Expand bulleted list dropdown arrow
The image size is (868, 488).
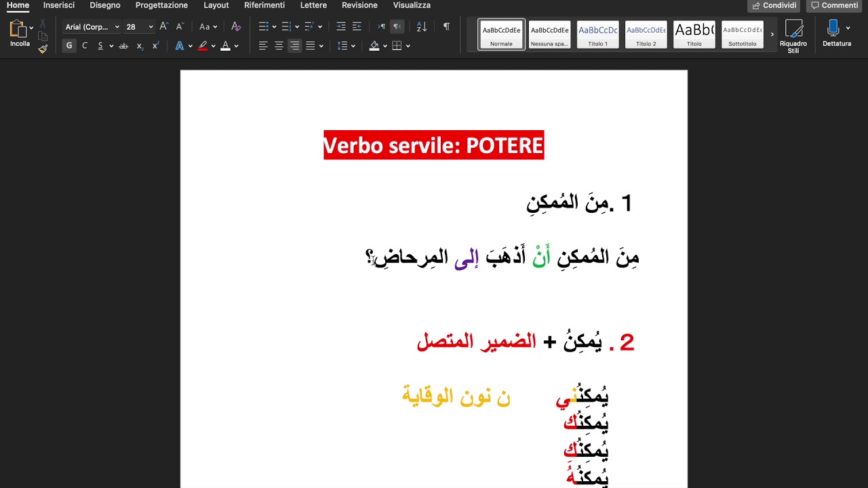pos(274,27)
